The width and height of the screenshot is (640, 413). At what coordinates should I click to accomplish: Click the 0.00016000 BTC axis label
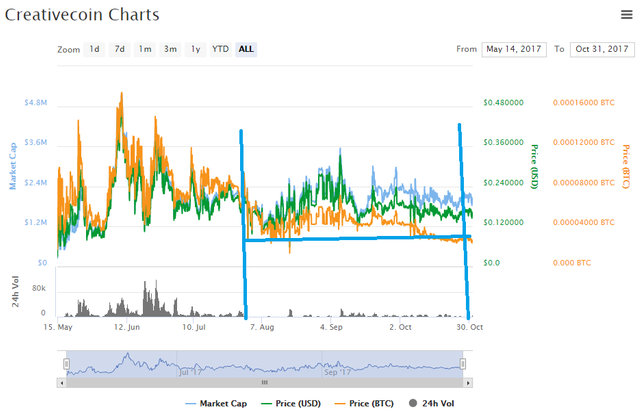(x=584, y=102)
